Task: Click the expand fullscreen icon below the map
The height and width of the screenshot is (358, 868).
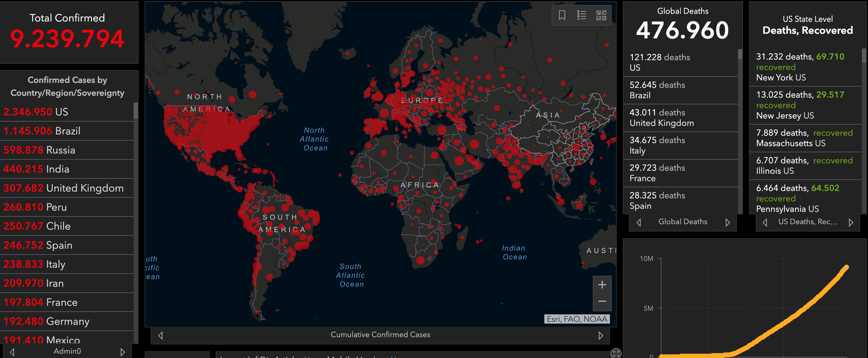Action: click(x=616, y=353)
